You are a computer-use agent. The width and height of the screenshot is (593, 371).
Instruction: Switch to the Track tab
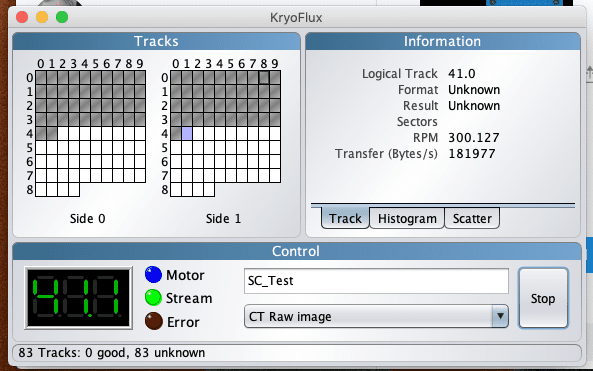tap(345, 218)
